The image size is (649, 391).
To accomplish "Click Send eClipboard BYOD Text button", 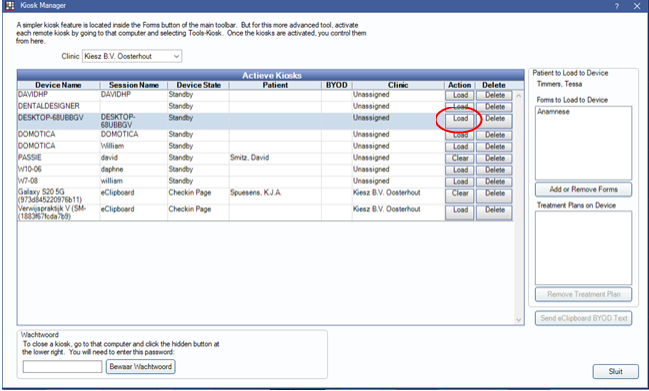I will (x=583, y=318).
